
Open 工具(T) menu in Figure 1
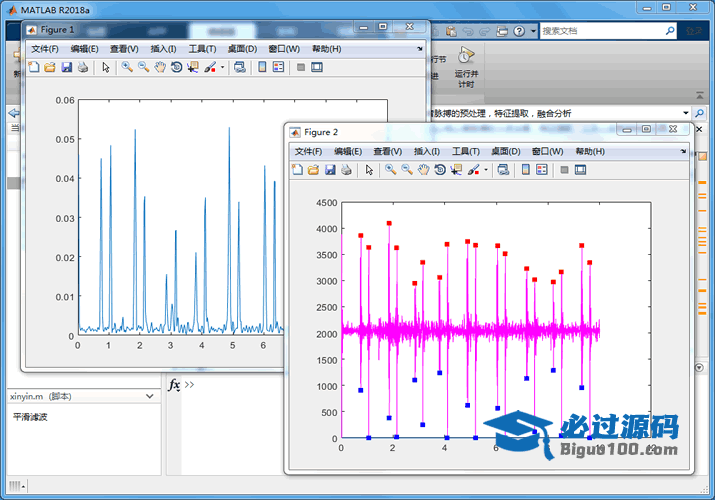tap(202, 49)
